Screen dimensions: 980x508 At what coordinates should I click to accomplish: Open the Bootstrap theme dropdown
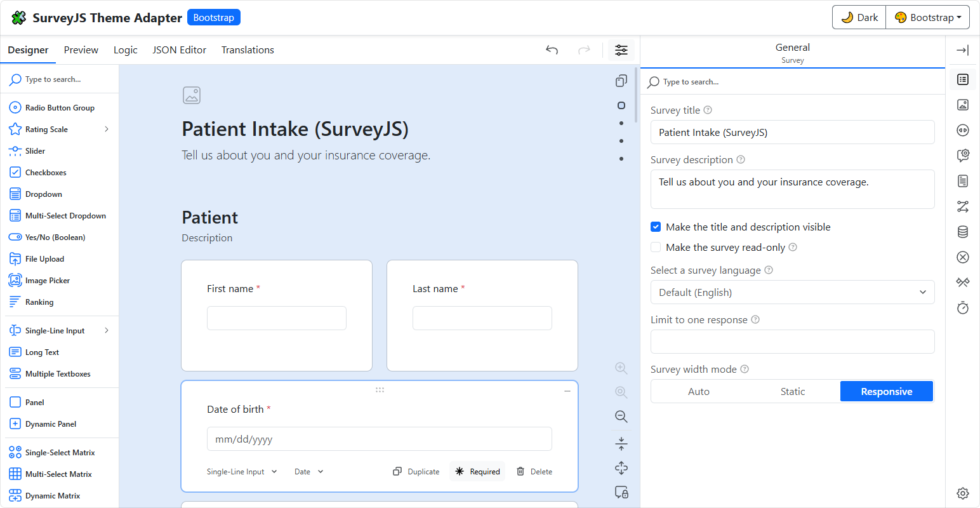(928, 17)
